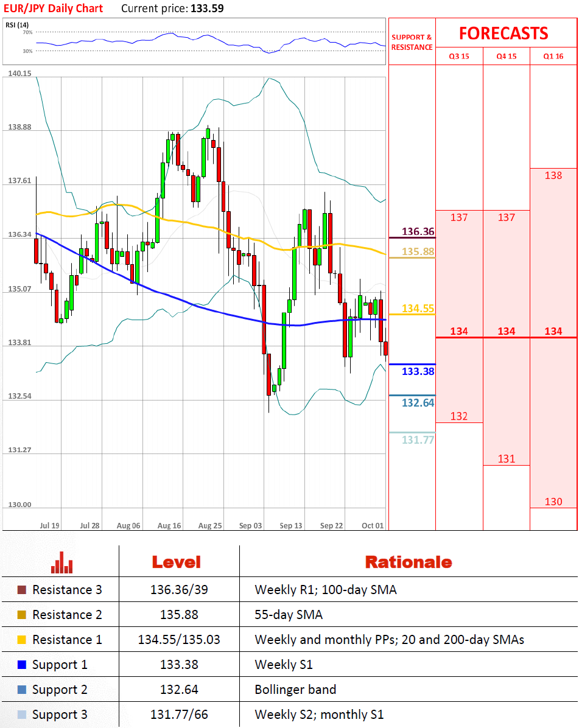Click the 'Aug 16' date axis label

click(x=169, y=525)
